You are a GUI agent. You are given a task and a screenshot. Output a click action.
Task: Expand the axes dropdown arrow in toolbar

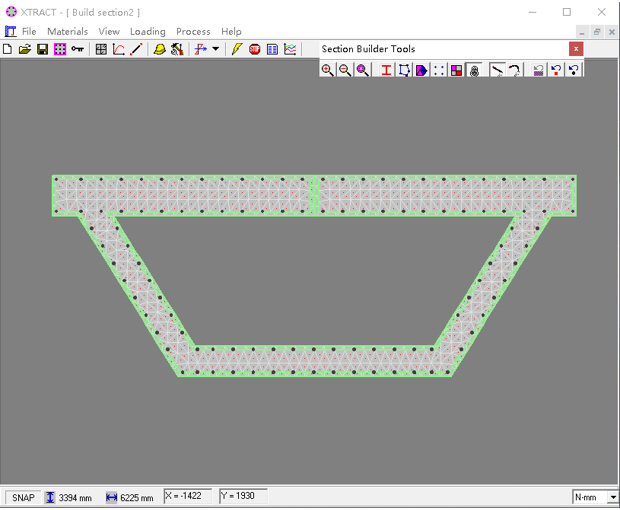pos(216,49)
